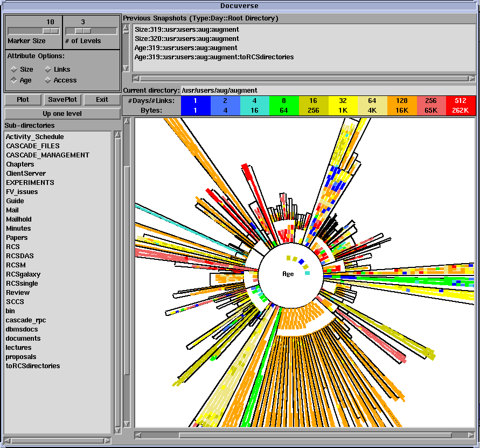Select Activity_Schedule sub-directory
480x448 pixels.
[34, 137]
